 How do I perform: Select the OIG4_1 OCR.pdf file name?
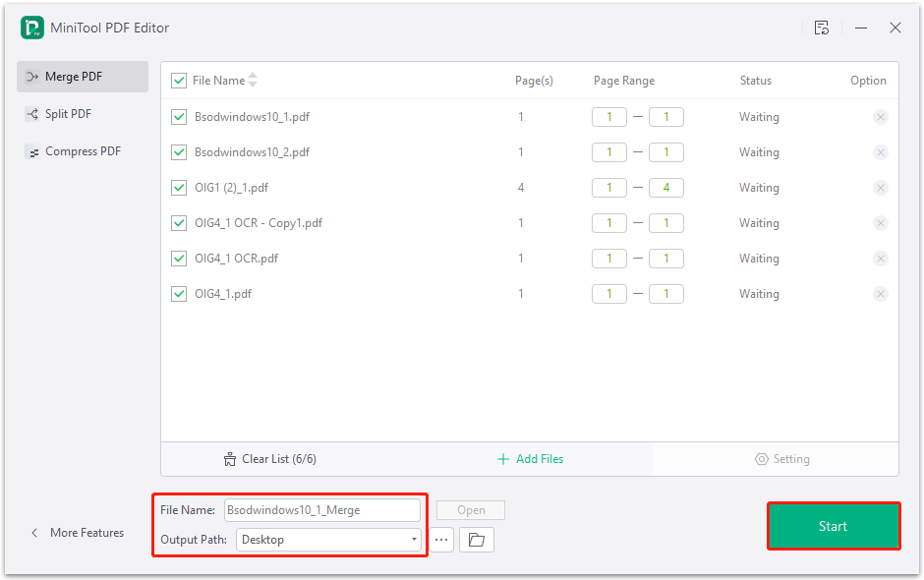coord(236,259)
